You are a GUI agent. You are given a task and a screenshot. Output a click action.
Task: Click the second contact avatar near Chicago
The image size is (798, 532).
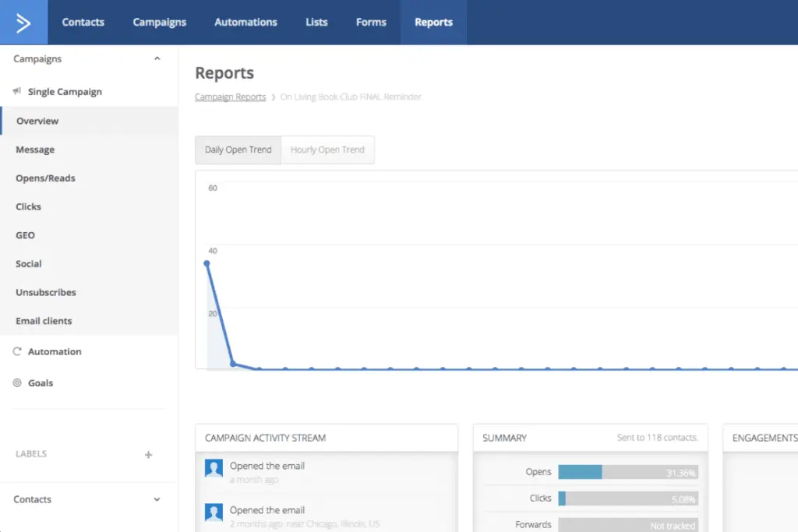coord(214,513)
